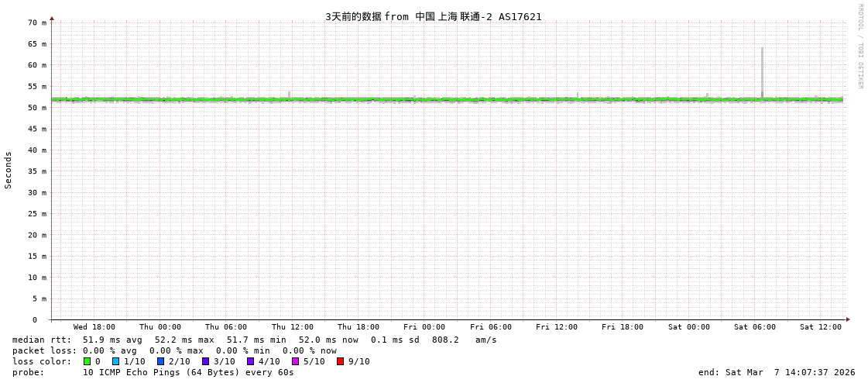Pick the red 9/10 loss swatch

pos(341,361)
